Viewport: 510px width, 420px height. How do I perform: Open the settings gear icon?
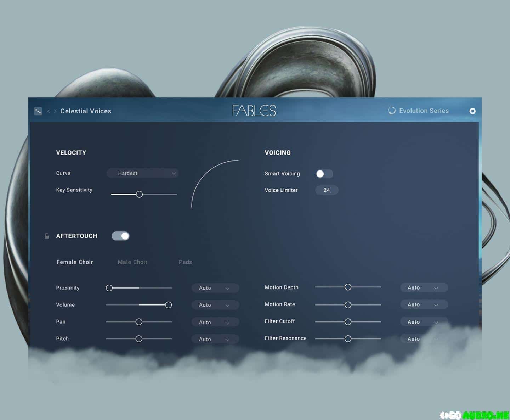tap(472, 111)
